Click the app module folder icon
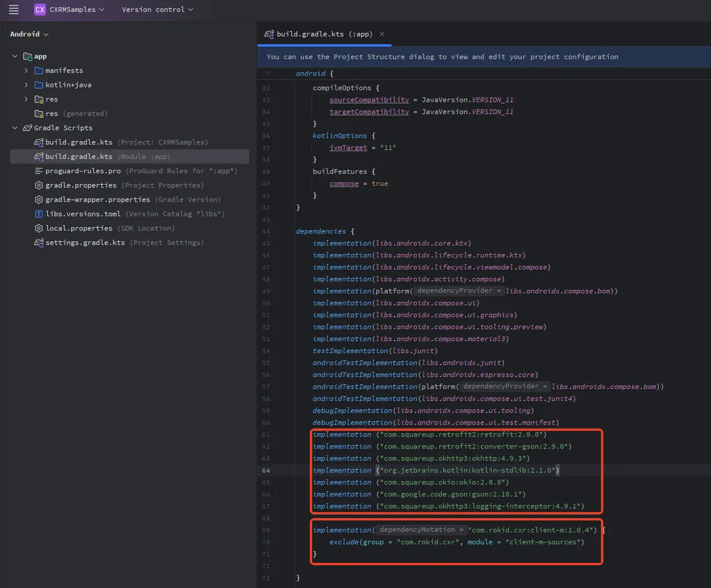 pyautogui.click(x=28, y=57)
